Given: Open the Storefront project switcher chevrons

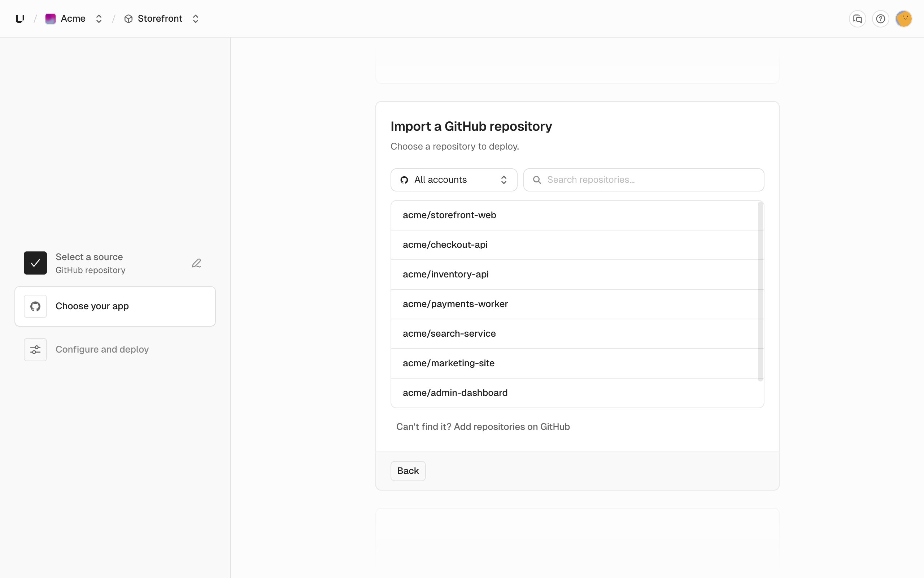Looking at the screenshot, I should point(196,19).
